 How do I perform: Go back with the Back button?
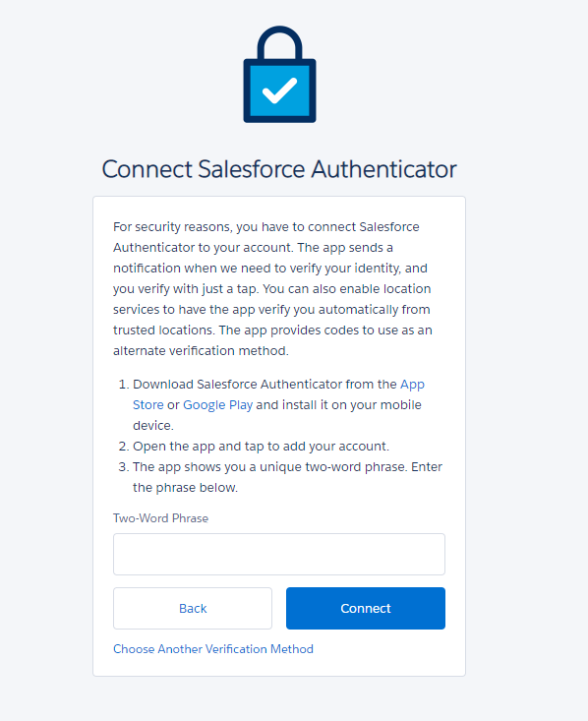pyautogui.click(x=193, y=608)
